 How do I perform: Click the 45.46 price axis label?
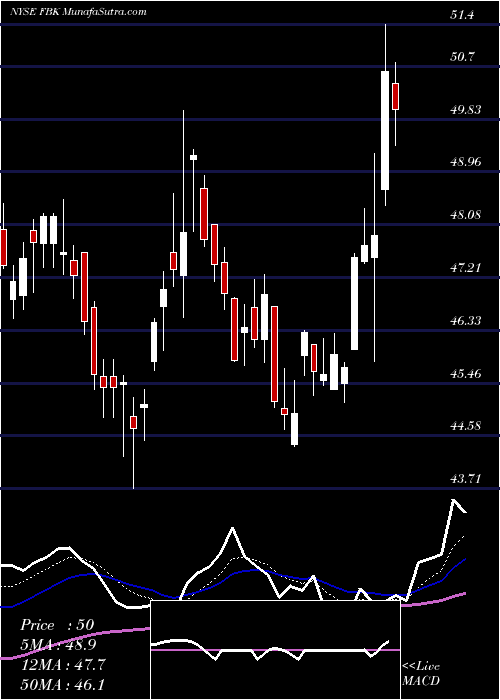pos(466,373)
